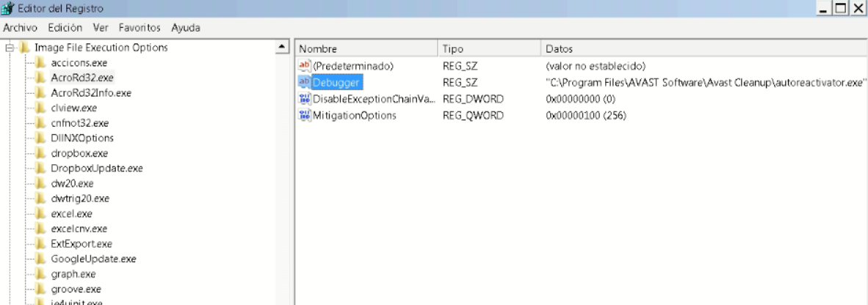Click the autoreactivator.exe path data

706,82
